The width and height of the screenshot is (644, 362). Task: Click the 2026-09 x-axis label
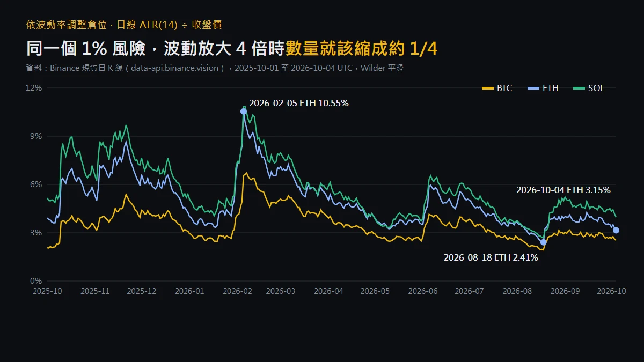point(565,291)
